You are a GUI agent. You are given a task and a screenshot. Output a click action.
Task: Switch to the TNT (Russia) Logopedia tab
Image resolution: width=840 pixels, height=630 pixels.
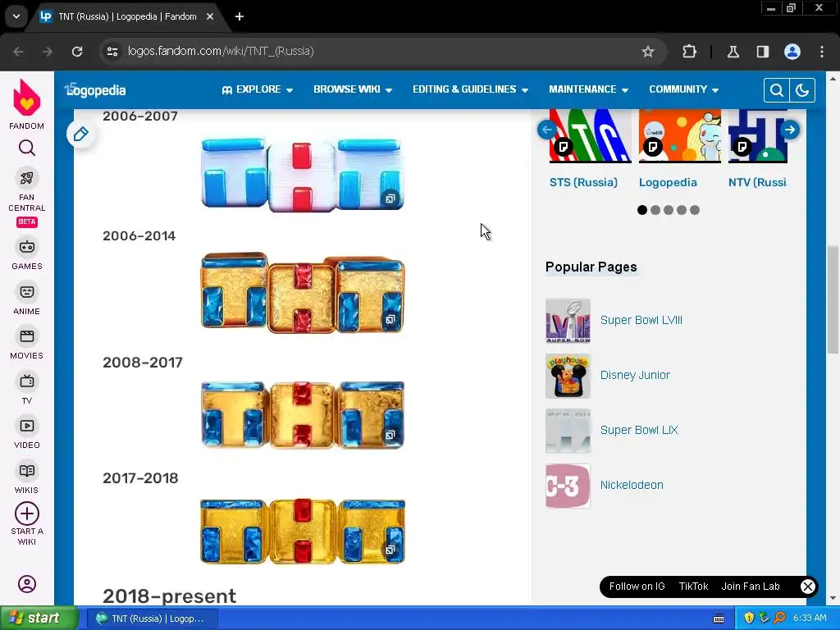tap(126, 16)
